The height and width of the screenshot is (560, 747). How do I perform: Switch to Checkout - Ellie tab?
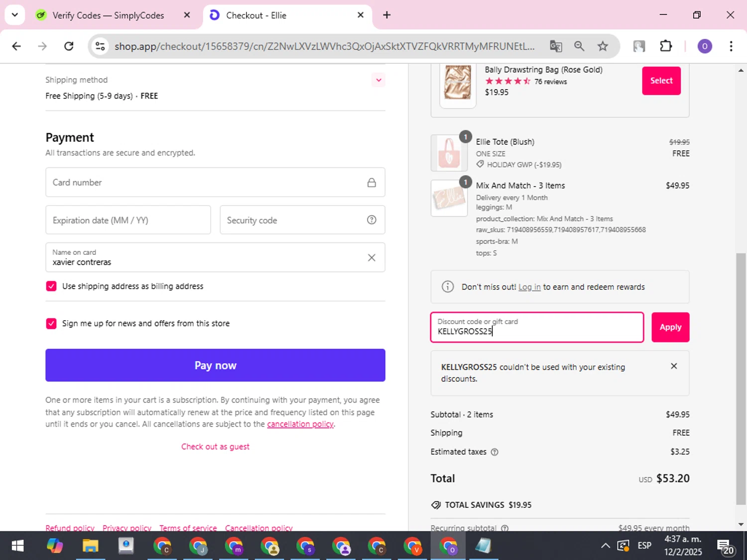tap(287, 15)
